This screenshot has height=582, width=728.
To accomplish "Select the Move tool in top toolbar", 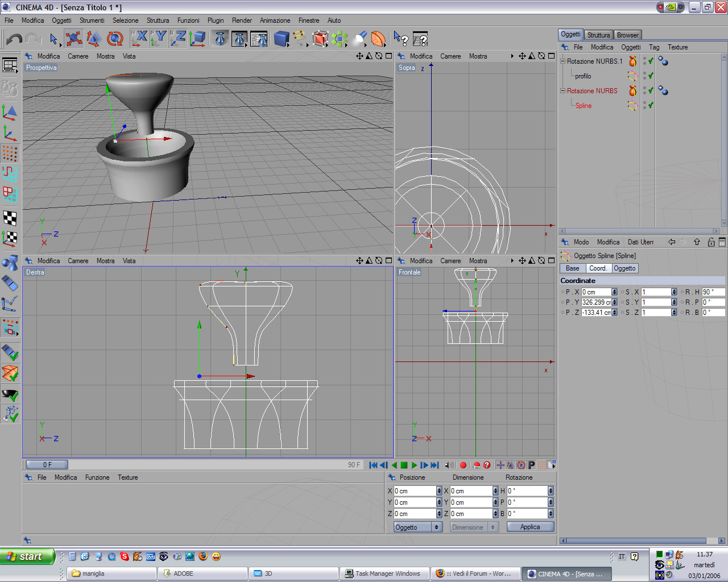I will [x=73, y=39].
